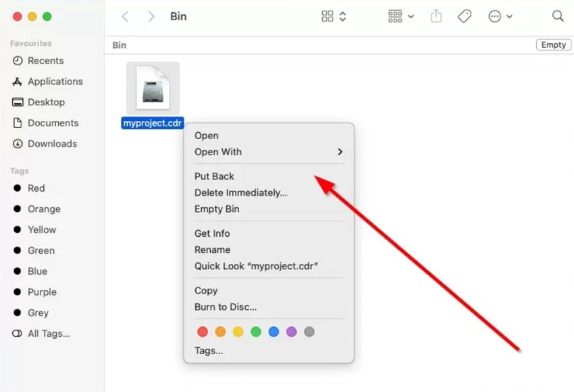
Task: Open the view mode up-down chevron
Action: 342,16
